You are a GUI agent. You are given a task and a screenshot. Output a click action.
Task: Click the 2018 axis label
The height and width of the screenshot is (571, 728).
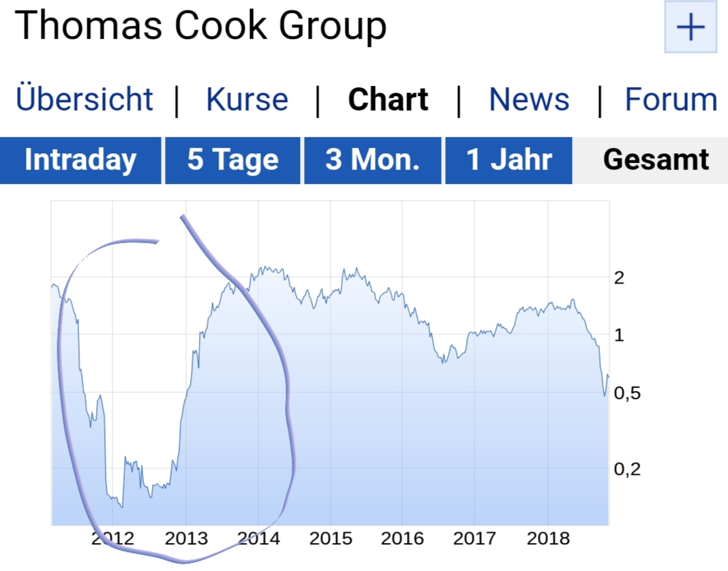click(548, 538)
